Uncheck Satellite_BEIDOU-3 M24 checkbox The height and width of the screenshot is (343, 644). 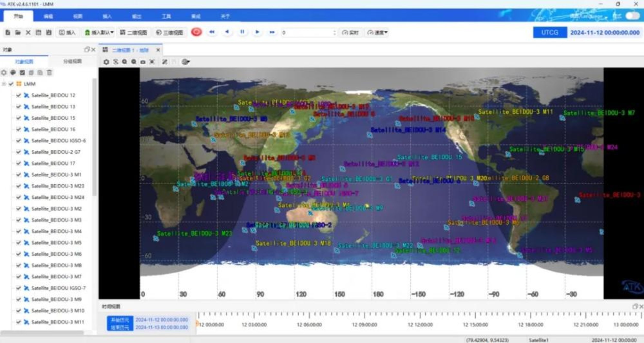pyautogui.click(x=18, y=197)
